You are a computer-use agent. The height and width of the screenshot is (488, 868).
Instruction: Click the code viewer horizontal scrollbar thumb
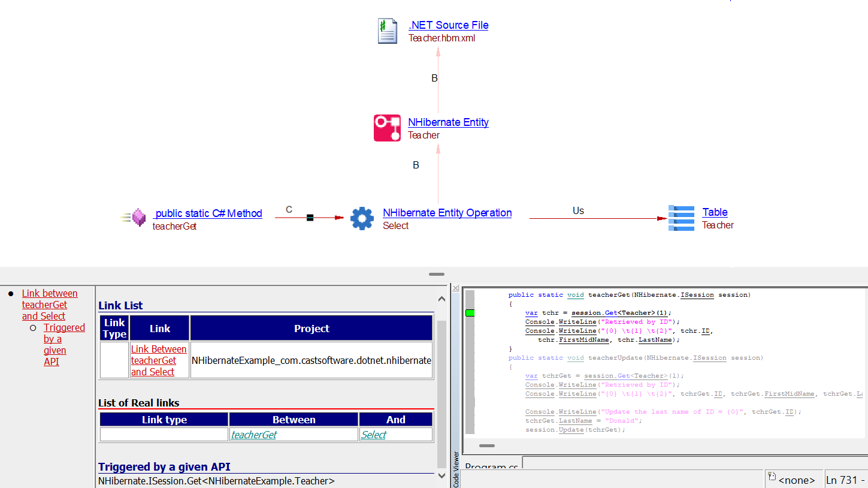point(487,445)
